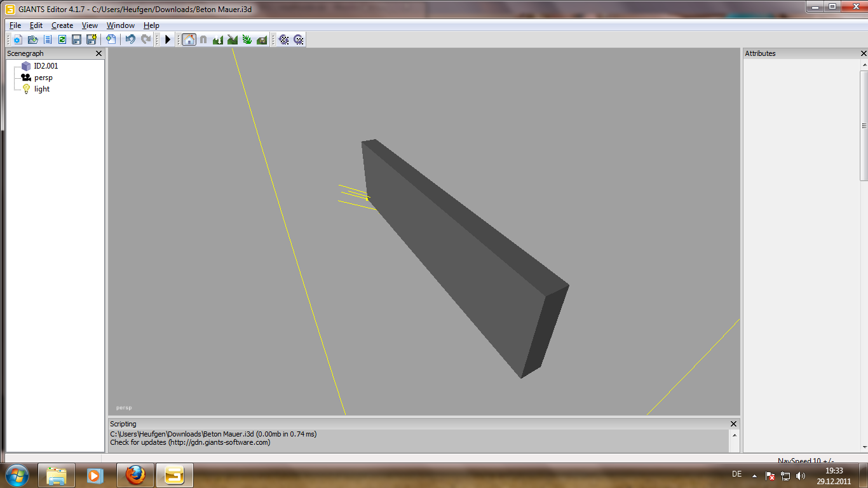Show hidden tray icons arrow
Screen dimensions: 868x488
(x=754, y=475)
